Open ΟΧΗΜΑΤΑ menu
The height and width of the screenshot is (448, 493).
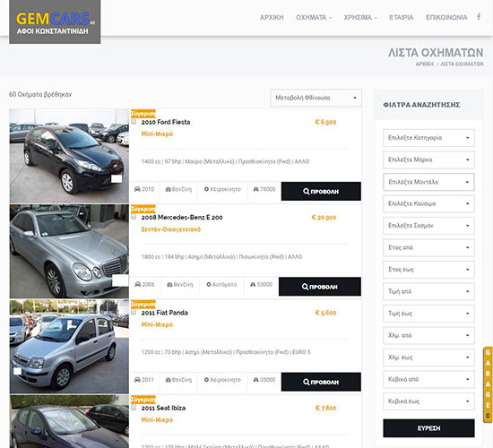tap(314, 17)
